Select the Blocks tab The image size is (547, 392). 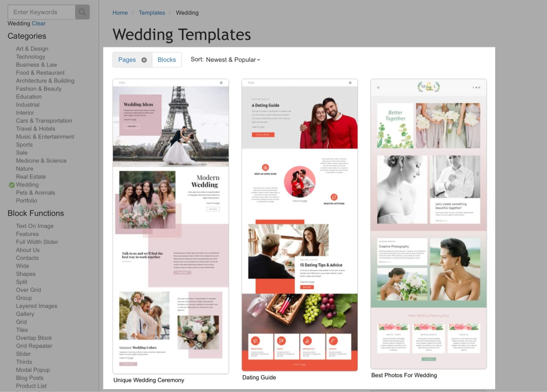[x=166, y=59]
